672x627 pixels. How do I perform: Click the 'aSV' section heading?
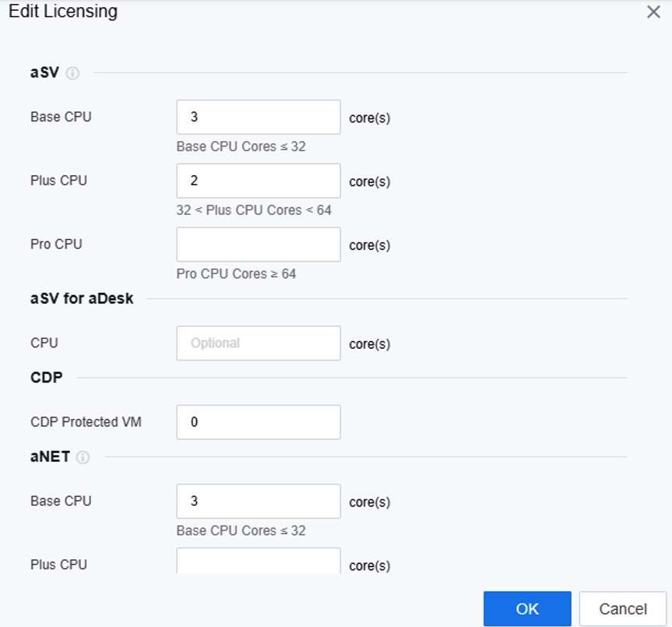pyautogui.click(x=44, y=72)
